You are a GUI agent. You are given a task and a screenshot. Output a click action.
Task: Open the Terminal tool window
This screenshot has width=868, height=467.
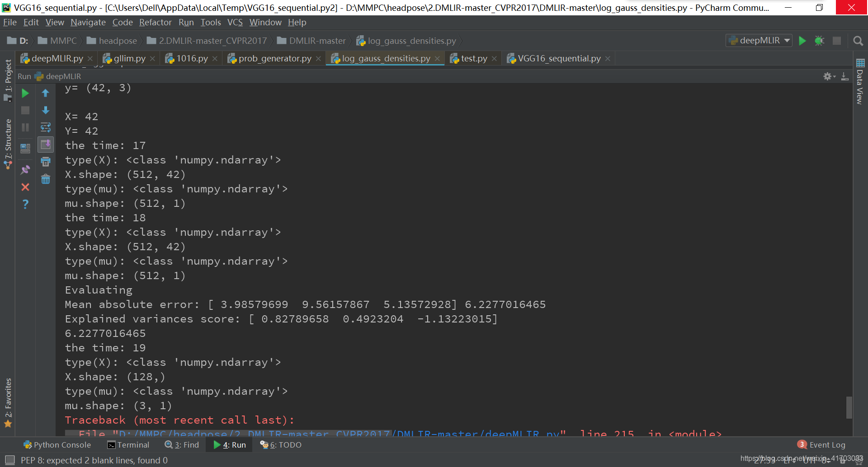[128, 445]
